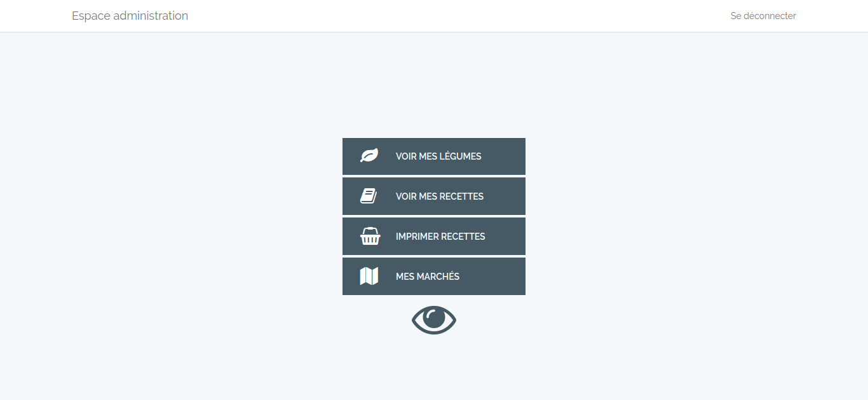Click the book icon for recettes
868x400 pixels.
point(369,196)
